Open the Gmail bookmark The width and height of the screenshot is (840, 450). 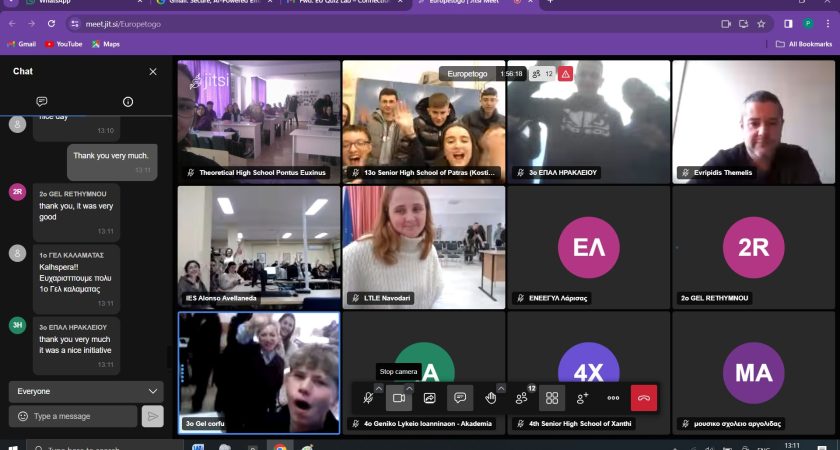[21, 44]
